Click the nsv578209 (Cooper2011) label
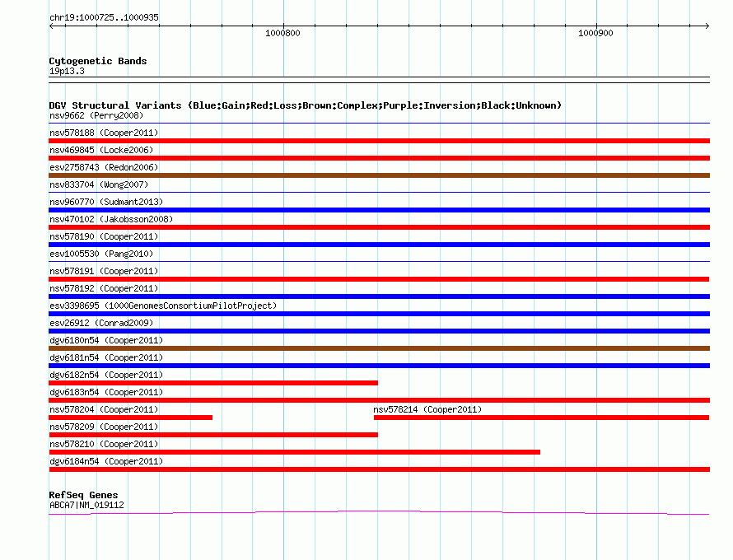 click(x=104, y=427)
